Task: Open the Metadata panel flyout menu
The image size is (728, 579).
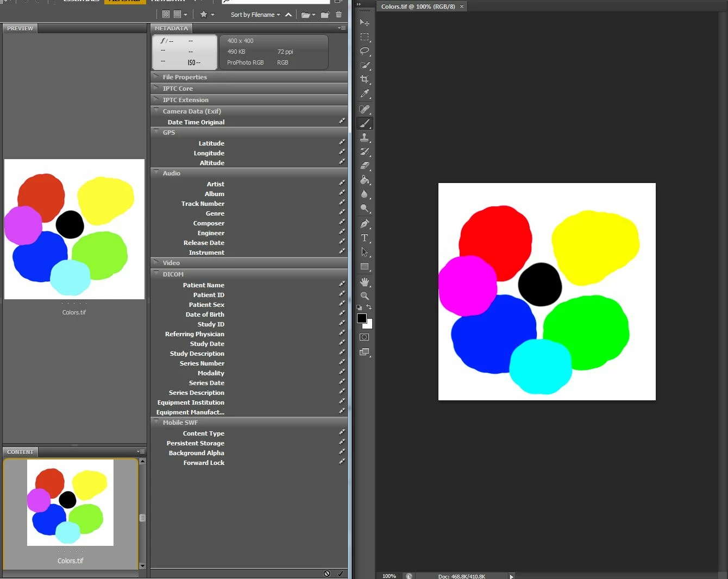Action: click(x=342, y=28)
